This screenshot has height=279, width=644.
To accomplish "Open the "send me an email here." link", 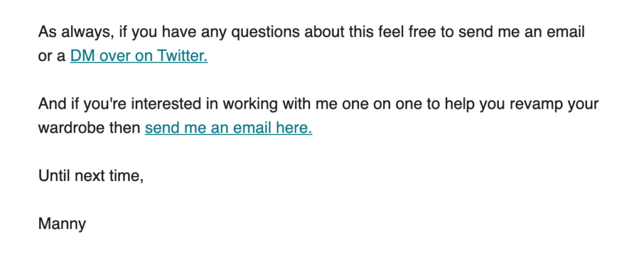I will (x=228, y=128).
